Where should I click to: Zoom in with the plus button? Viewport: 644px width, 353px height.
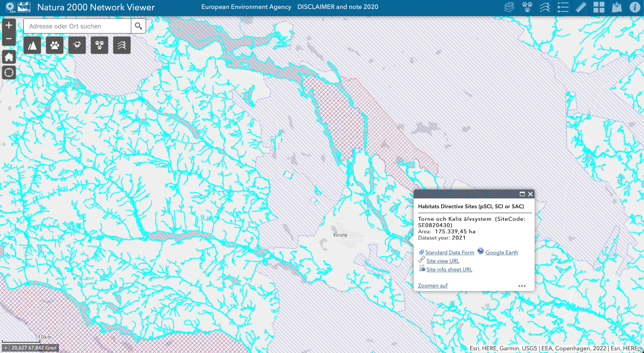tap(9, 25)
